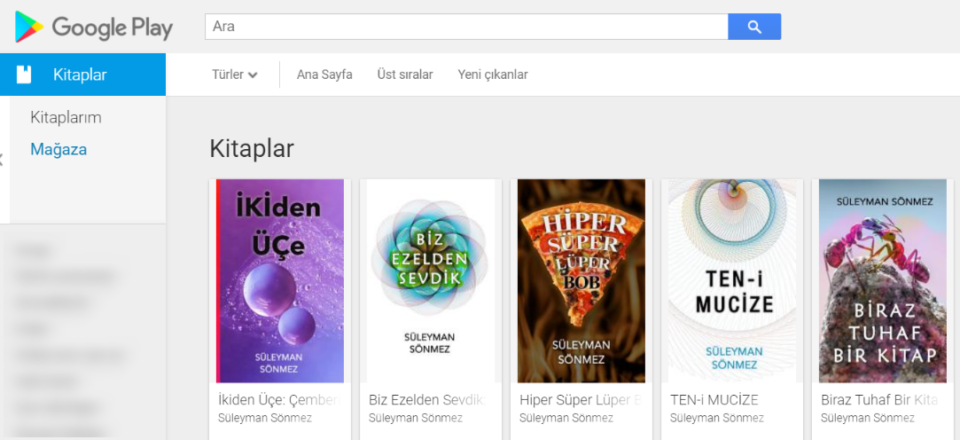Open the Ten-i Mucize book cover
The image size is (960, 440).
(732, 281)
